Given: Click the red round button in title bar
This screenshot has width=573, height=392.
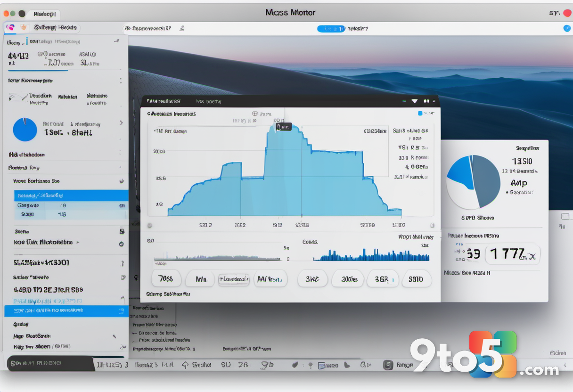Looking at the screenshot, I should (567, 13).
